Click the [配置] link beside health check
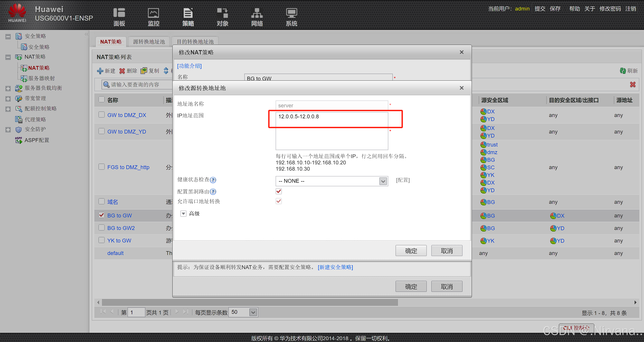The height and width of the screenshot is (342, 644). pyautogui.click(x=403, y=180)
